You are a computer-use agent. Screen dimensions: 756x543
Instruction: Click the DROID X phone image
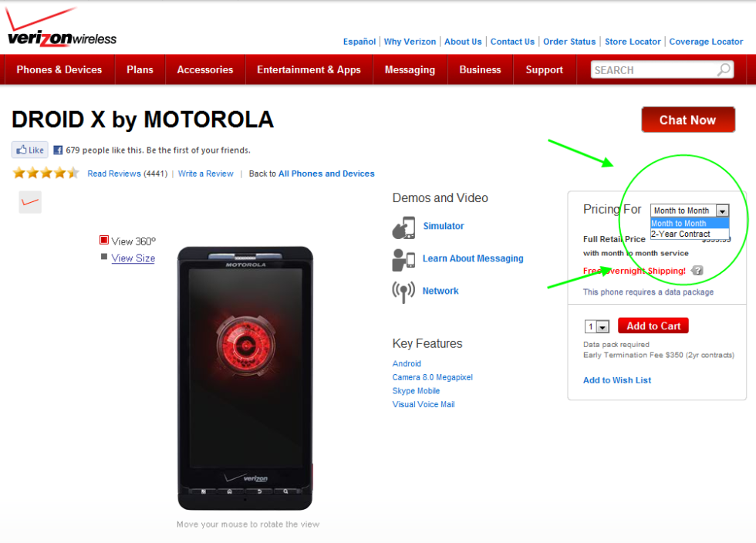245,378
